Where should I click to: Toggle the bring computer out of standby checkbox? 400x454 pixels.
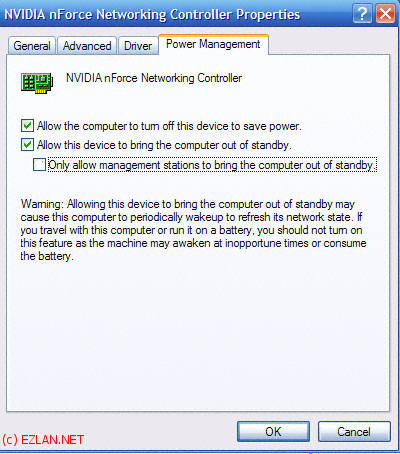coord(27,145)
